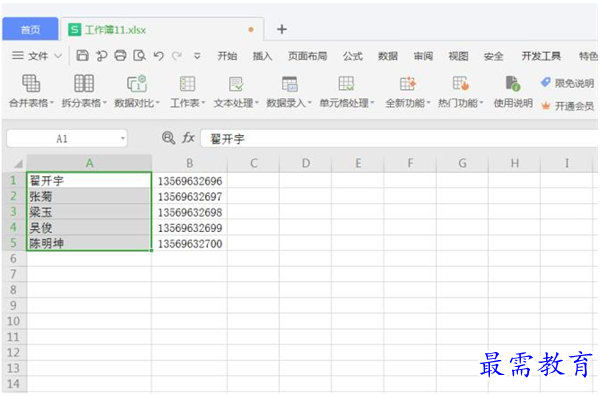Click the 数据对比 icon
The height and width of the screenshot is (396, 601).
coord(137,83)
